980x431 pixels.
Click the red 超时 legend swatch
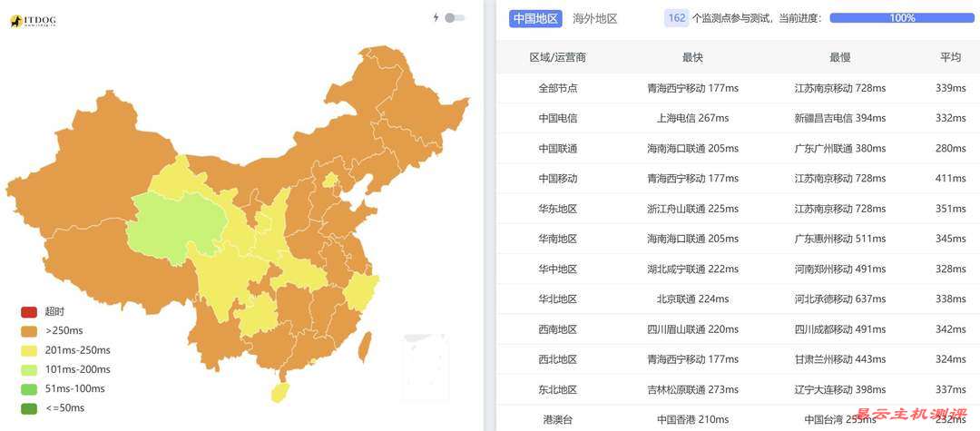point(29,311)
